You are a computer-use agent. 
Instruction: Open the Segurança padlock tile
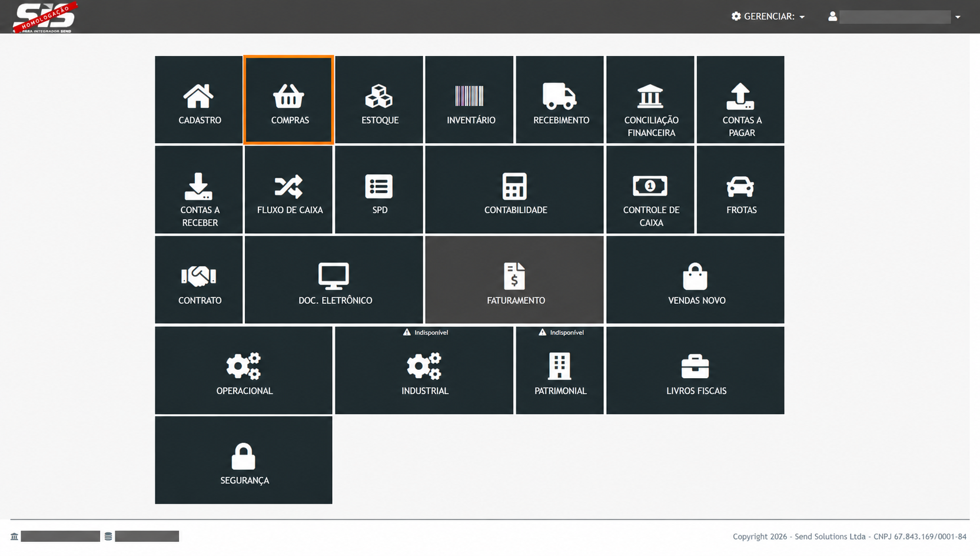tap(244, 460)
